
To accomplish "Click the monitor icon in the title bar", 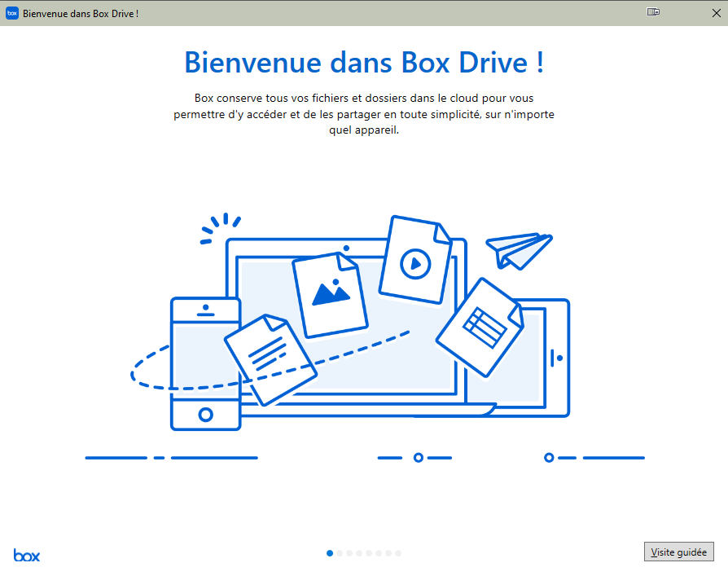I will coord(653,12).
